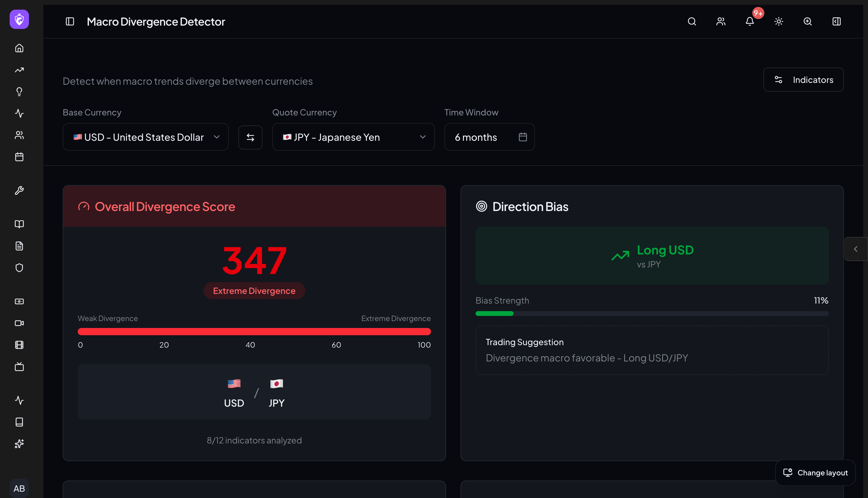Click the 11% bias strength value

[821, 301]
